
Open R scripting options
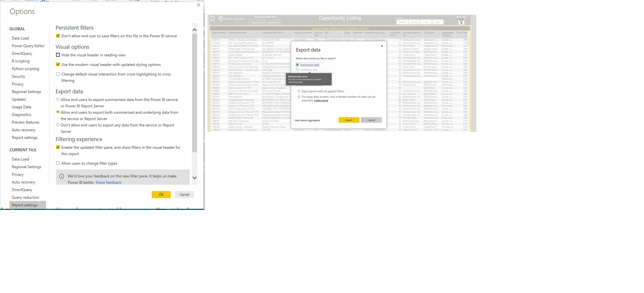click(21, 61)
